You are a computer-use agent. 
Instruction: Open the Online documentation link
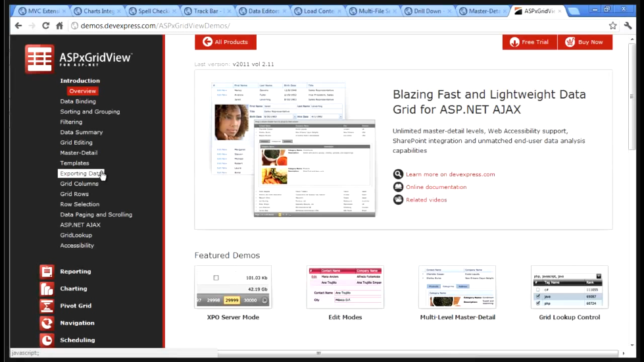436,187
